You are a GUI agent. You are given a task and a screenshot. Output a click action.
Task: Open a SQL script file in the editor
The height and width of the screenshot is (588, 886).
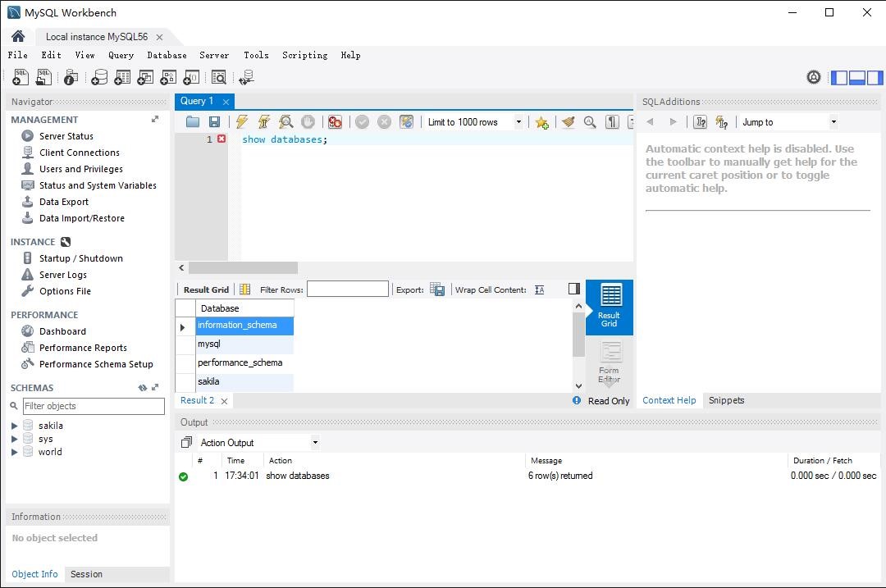192,121
